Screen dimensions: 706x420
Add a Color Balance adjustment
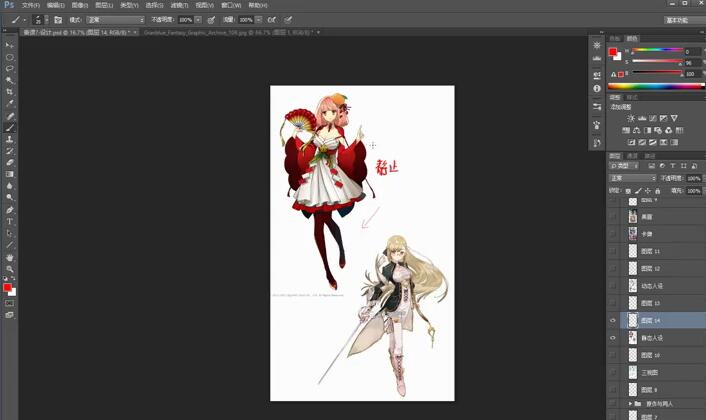pyautogui.click(x=636, y=131)
